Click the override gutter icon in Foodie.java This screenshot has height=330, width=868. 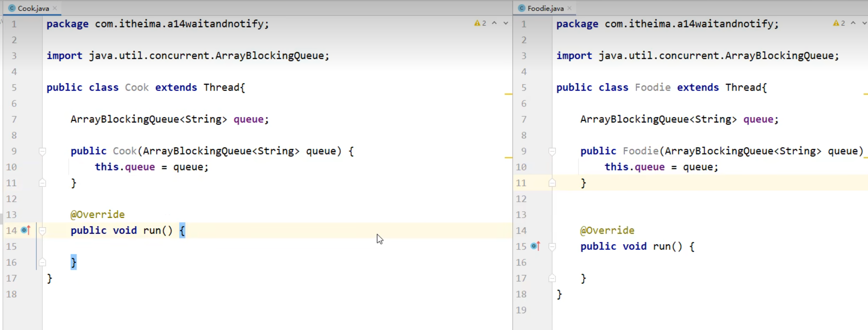(x=535, y=246)
